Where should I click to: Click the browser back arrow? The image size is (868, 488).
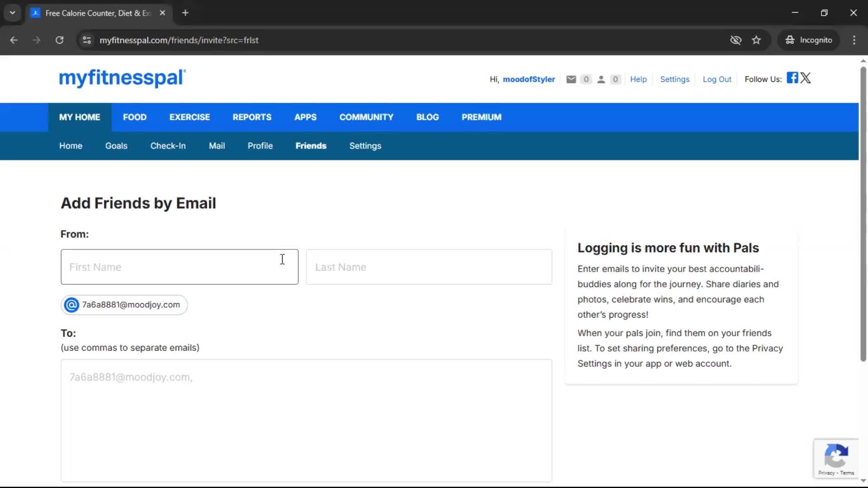[x=14, y=40]
